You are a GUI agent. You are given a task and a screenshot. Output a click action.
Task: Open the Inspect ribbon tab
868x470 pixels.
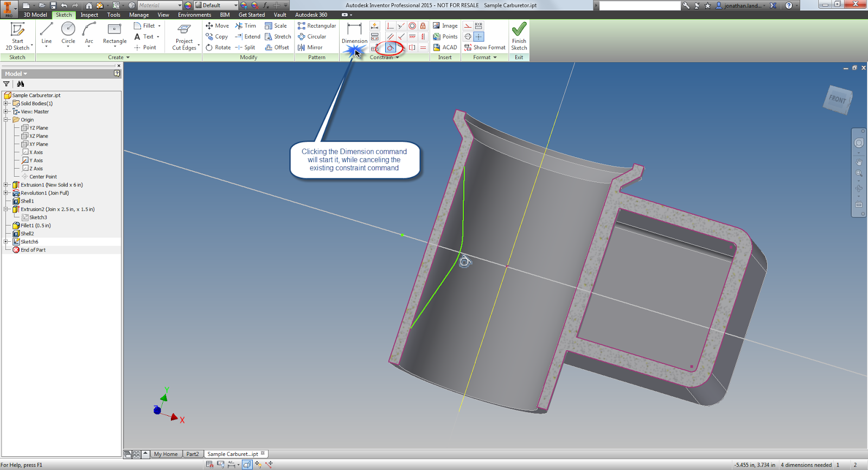pos(90,15)
